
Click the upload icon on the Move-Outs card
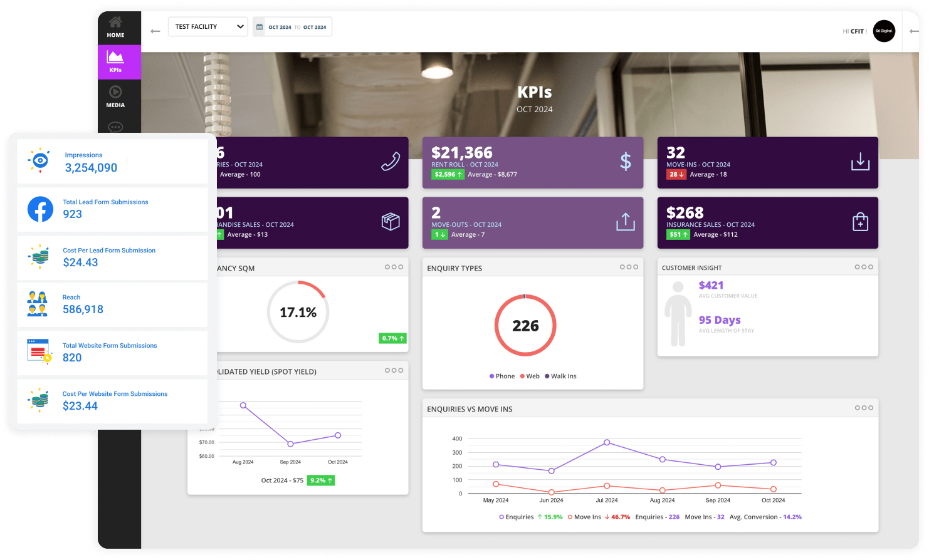pos(624,222)
